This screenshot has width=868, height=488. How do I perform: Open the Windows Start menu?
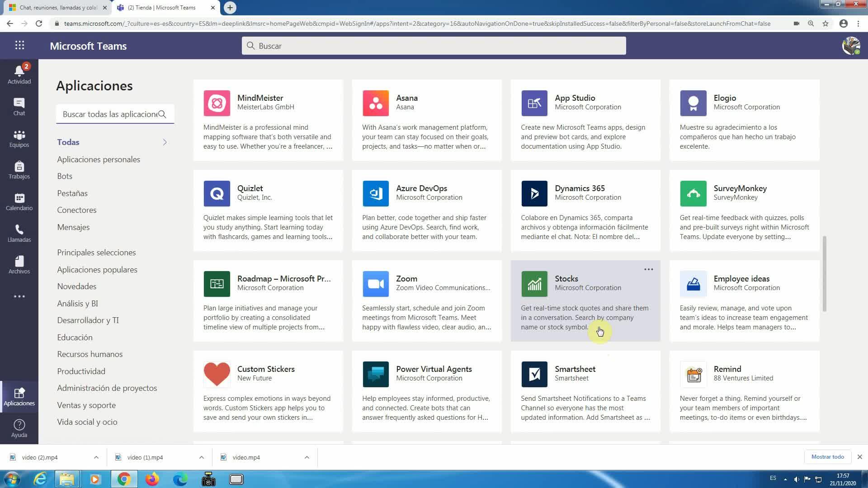pyautogui.click(x=12, y=479)
